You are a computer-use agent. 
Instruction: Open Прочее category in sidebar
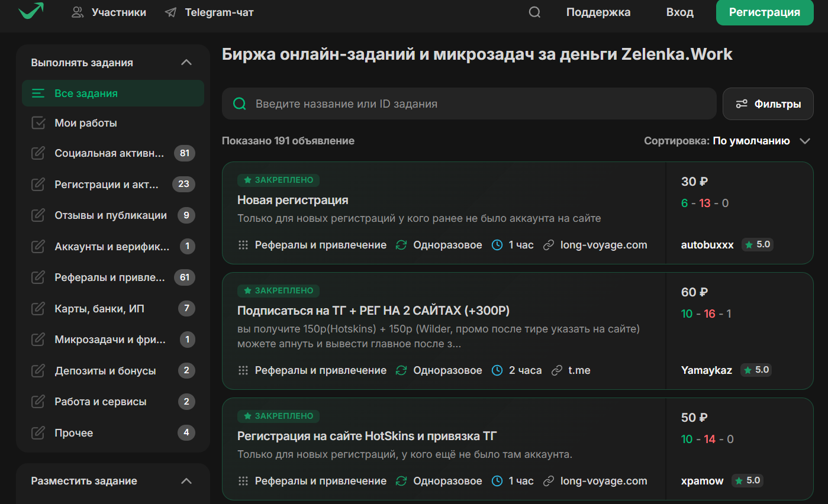click(113, 433)
